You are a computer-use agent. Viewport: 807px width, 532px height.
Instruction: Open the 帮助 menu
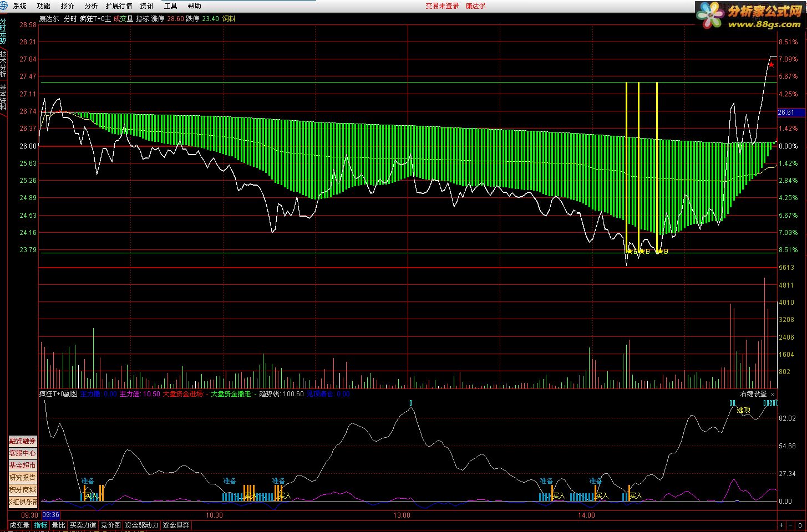pyautogui.click(x=194, y=6)
